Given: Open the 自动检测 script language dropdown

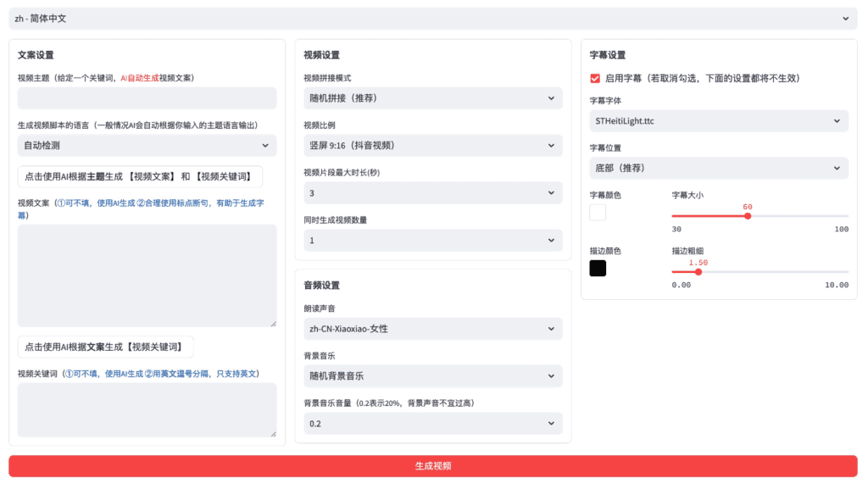Looking at the screenshot, I should click(147, 146).
